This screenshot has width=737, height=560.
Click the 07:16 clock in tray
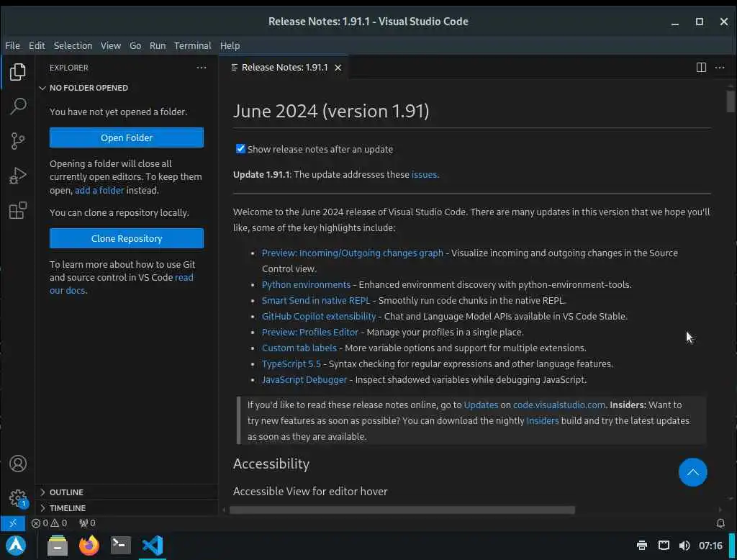[x=710, y=546]
